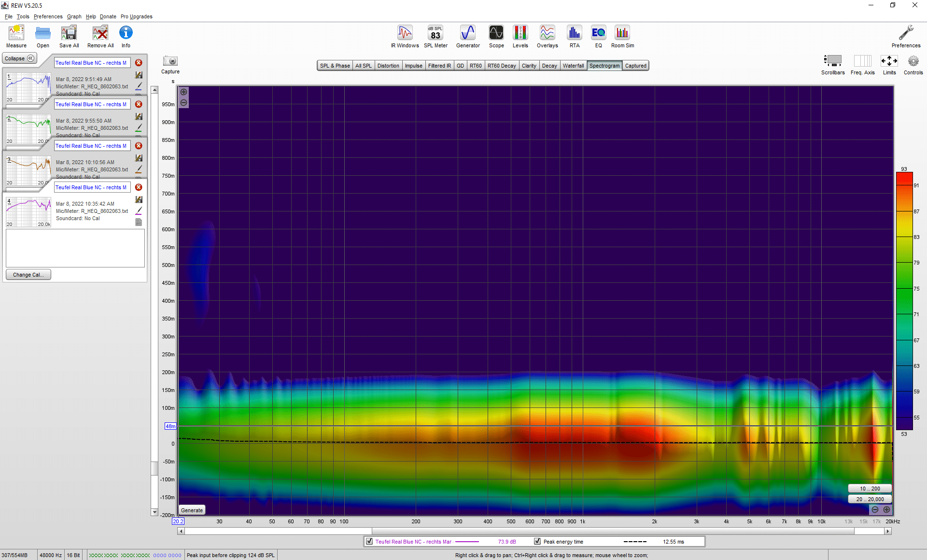Image resolution: width=927 pixels, height=560 pixels.
Task: Collapse the measurements panel
Action: (19, 58)
